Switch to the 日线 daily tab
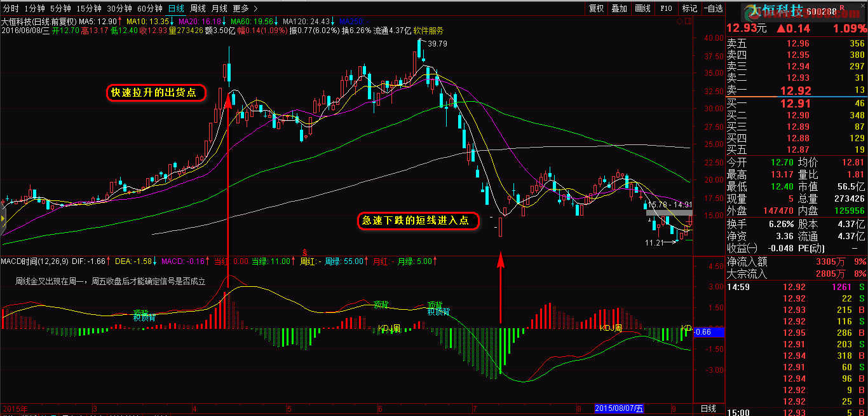The width and height of the screenshot is (868, 416). 176,8
